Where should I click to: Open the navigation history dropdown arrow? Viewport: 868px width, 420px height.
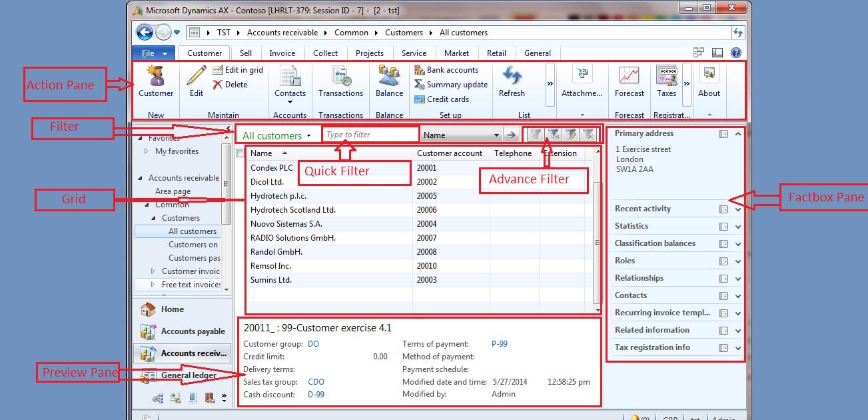pos(177,32)
